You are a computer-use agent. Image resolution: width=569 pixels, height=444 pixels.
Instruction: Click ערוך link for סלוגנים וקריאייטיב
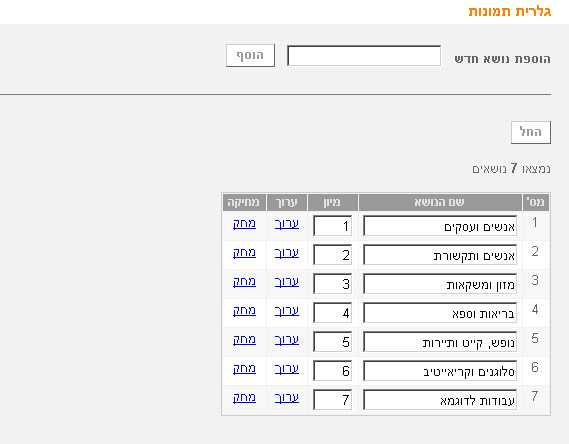(x=287, y=369)
